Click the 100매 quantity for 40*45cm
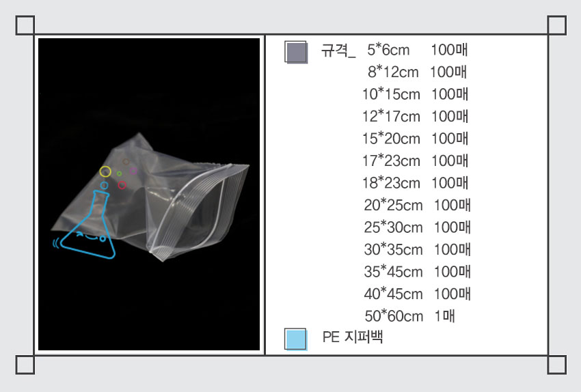Screen dimensions: 581x392 [452, 294]
